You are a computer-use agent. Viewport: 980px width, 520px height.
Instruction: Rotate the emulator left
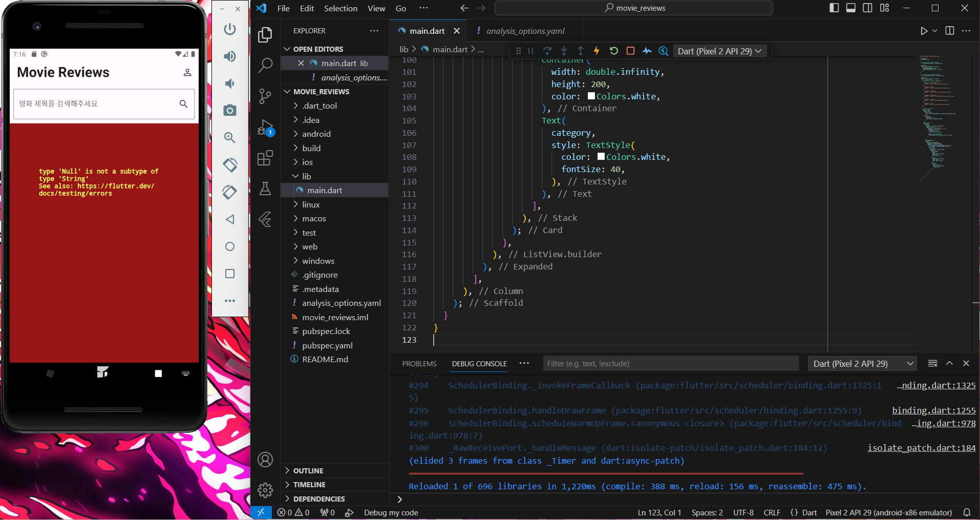click(230, 164)
